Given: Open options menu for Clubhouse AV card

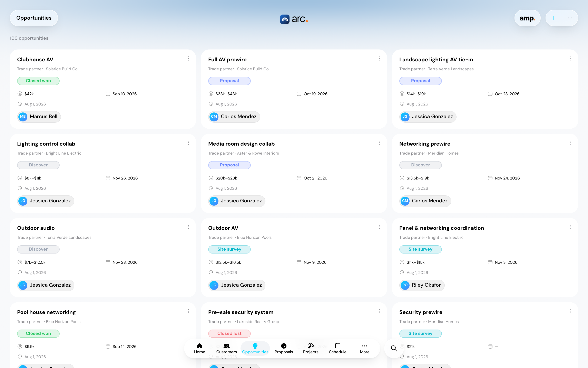Looking at the screenshot, I should click(x=189, y=59).
